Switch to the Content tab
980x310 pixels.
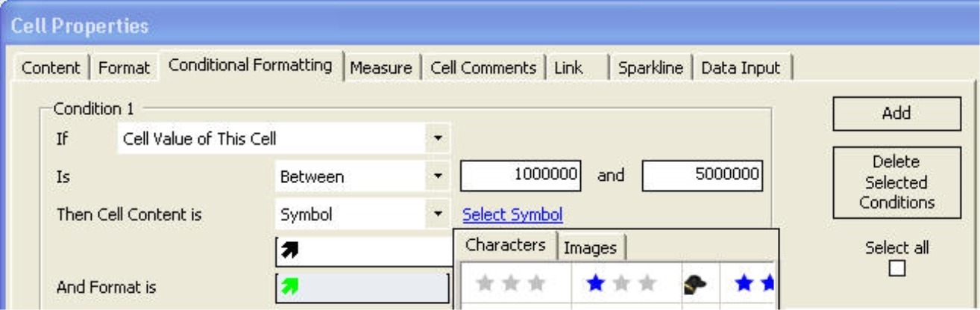click(x=51, y=68)
